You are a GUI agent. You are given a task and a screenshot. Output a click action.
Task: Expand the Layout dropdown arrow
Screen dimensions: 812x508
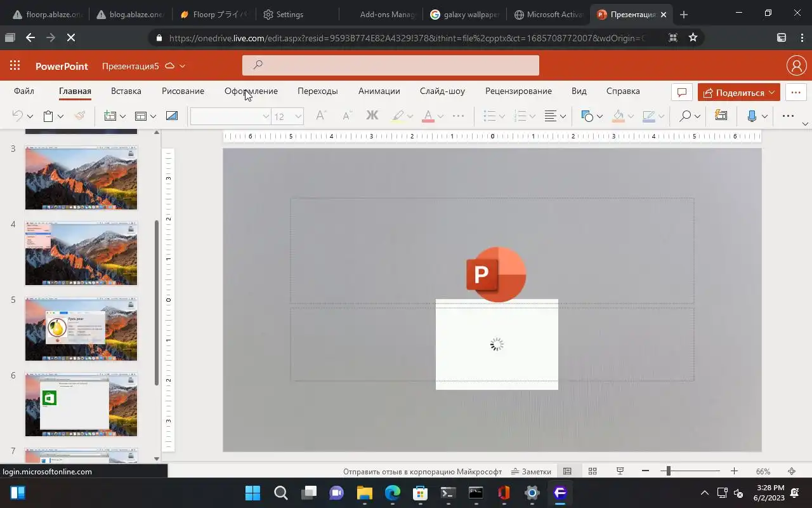(x=153, y=116)
